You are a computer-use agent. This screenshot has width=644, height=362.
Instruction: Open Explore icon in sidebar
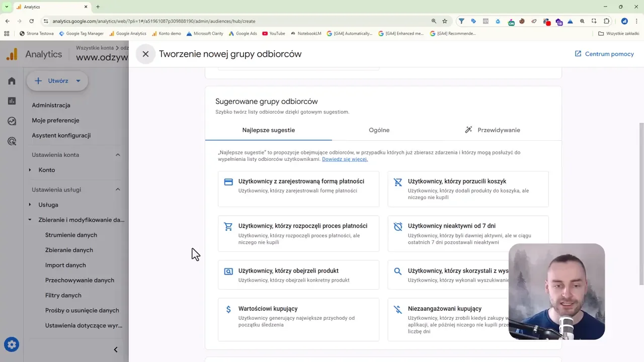click(x=12, y=121)
